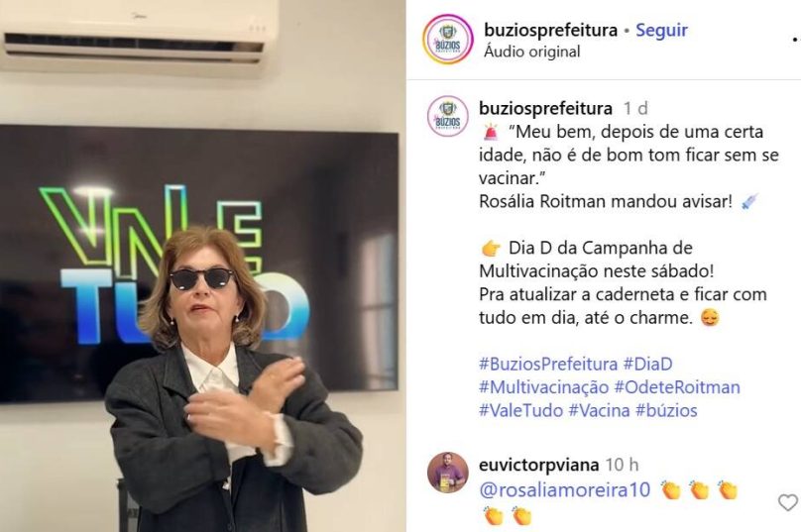Open the @rosaliamoreira10 mention
Screen dimensions: 801x532
pos(564,490)
